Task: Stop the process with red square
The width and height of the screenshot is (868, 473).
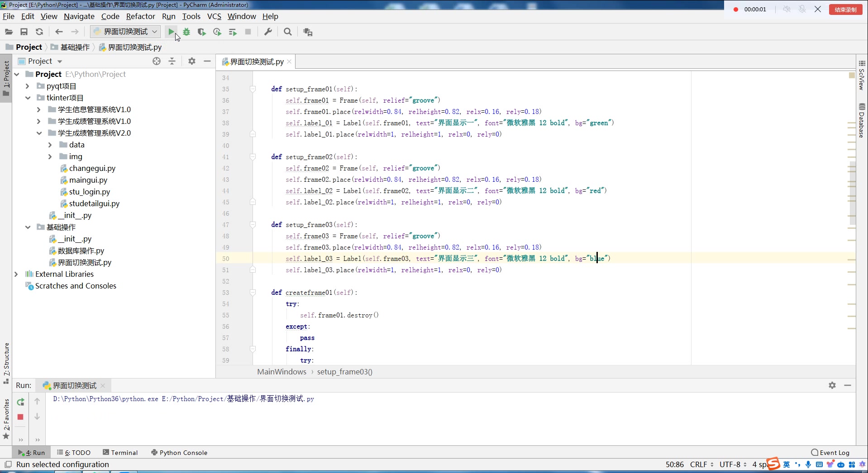Action: (20, 417)
